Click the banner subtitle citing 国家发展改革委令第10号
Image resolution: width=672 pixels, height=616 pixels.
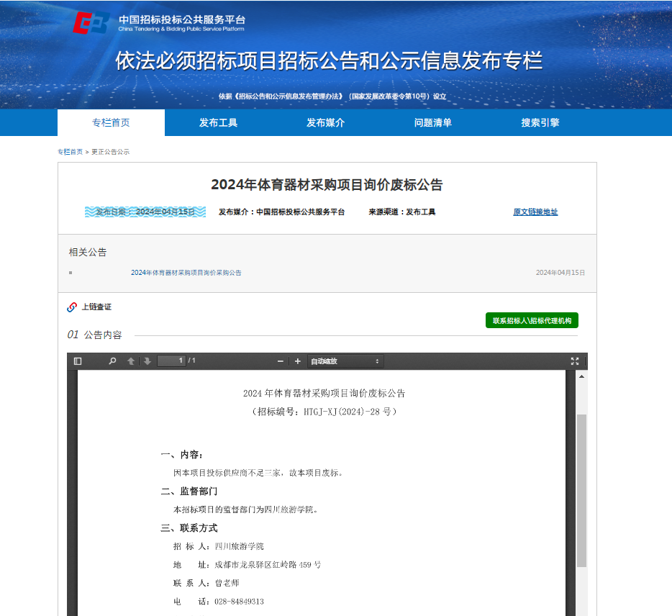point(332,96)
